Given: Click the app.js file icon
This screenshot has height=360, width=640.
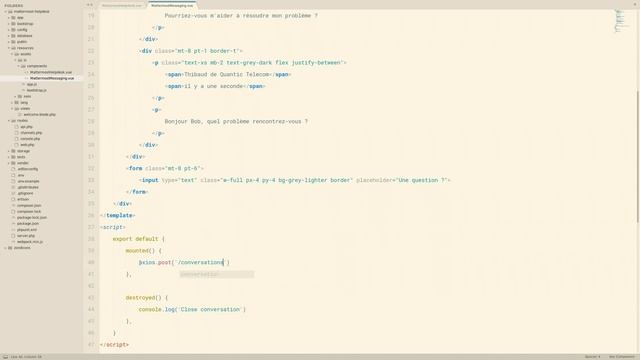Looking at the screenshot, I should coord(23,84).
